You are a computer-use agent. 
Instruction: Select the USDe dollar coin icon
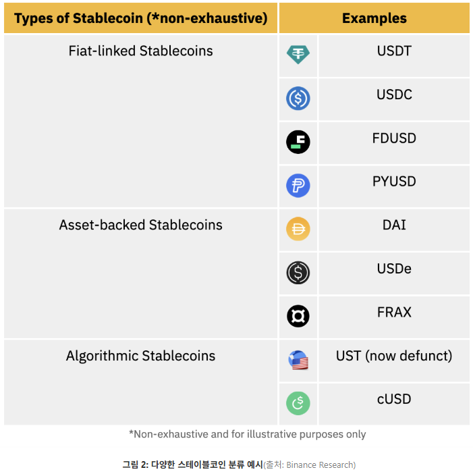[298, 273]
